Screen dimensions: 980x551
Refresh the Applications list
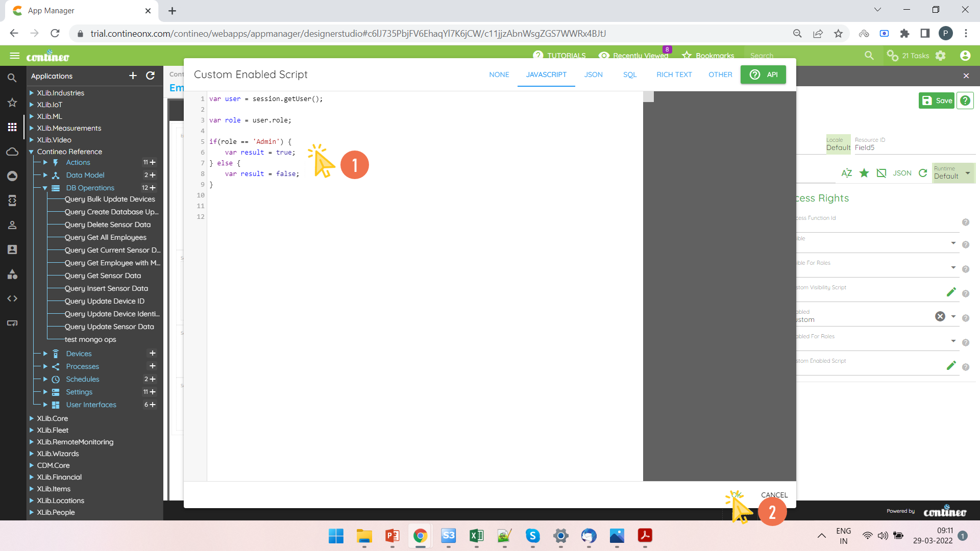coord(150,76)
